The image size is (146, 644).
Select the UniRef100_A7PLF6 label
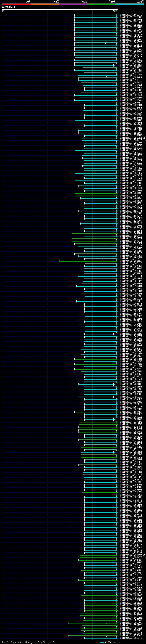[131, 37]
